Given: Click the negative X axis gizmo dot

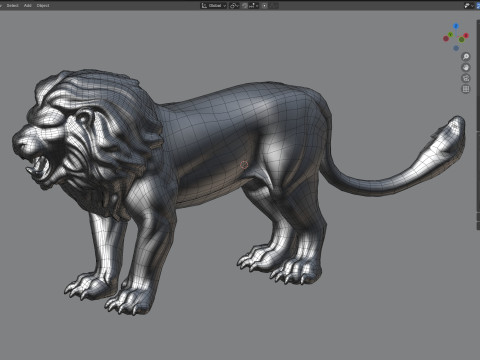Looking at the screenshot, I should click(446, 39).
